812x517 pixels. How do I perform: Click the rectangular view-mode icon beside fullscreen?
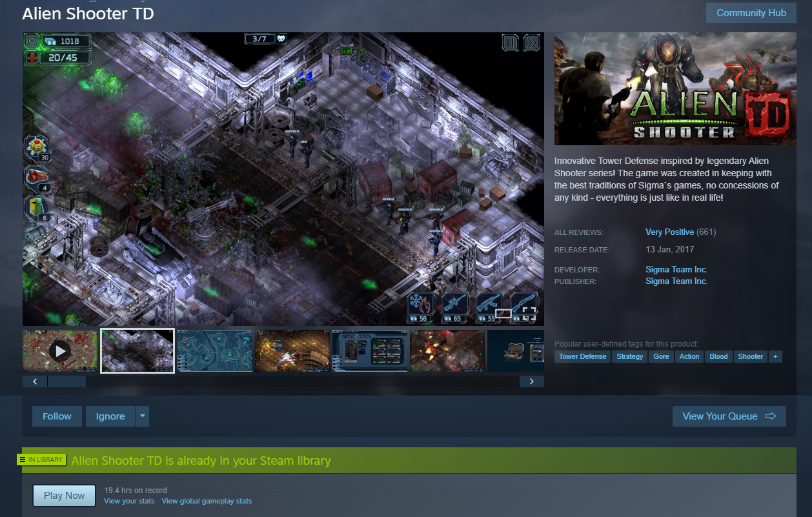click(x=503, y=314)
